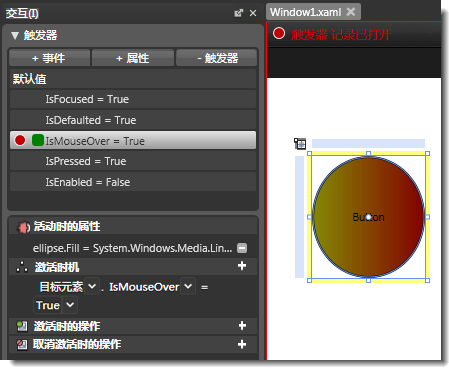Add a condition with 激活时机 plus
This screenshot has height=368, width=449.
pos(242,266)
